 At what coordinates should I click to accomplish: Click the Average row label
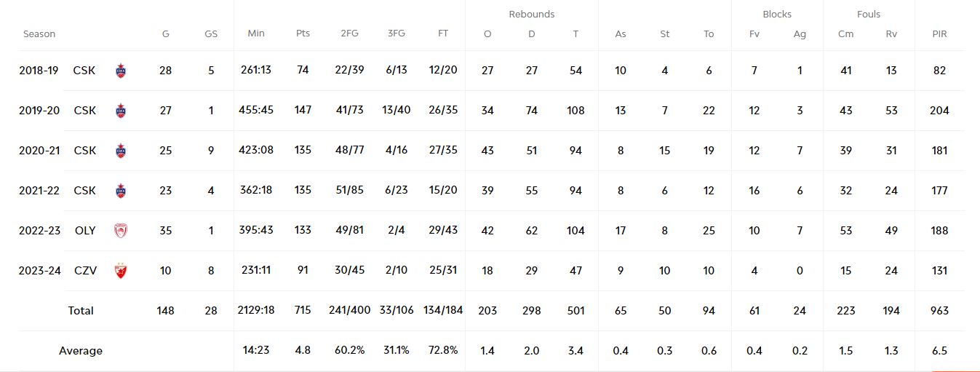pyautogui.click(x=81, y=351)
